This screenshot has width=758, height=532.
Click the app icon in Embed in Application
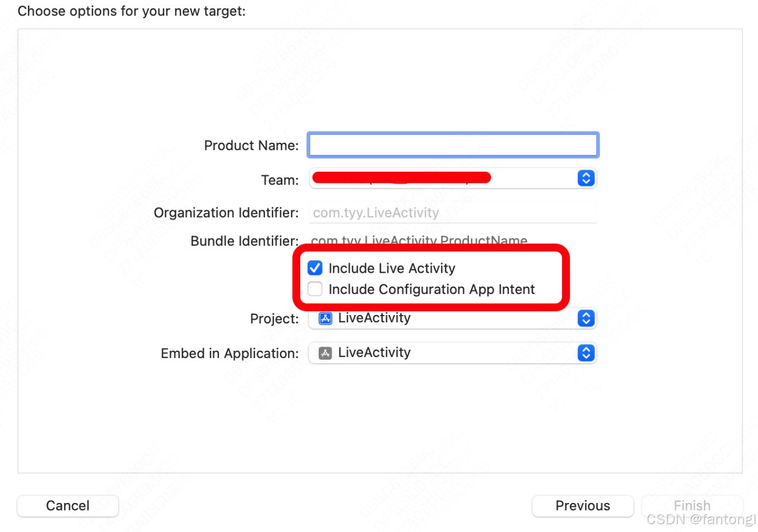[325, 353]
